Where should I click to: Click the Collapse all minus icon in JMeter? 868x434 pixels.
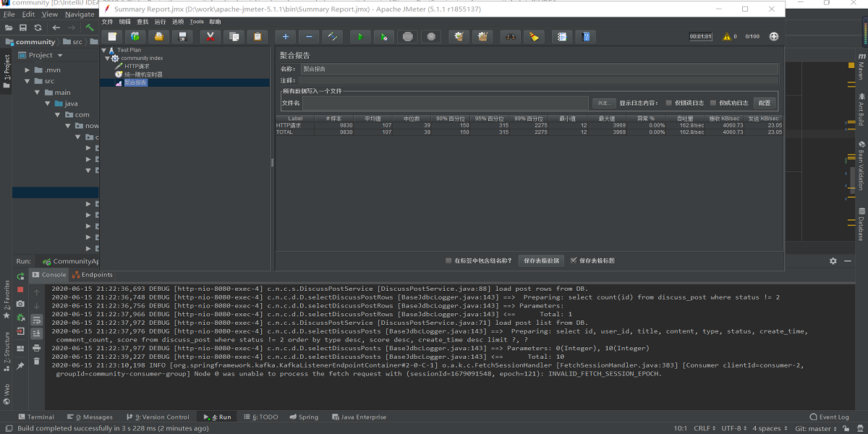coord(309,36)
